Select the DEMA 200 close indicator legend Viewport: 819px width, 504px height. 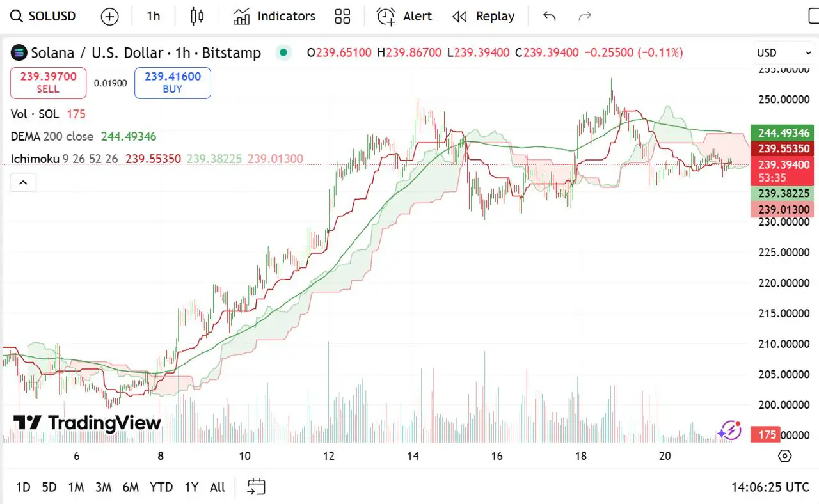click(x=52, y=136)
